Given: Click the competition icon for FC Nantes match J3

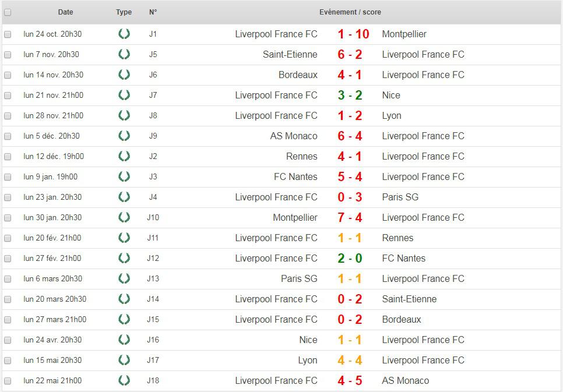Looking at the screenshot, I should [124, 176].
